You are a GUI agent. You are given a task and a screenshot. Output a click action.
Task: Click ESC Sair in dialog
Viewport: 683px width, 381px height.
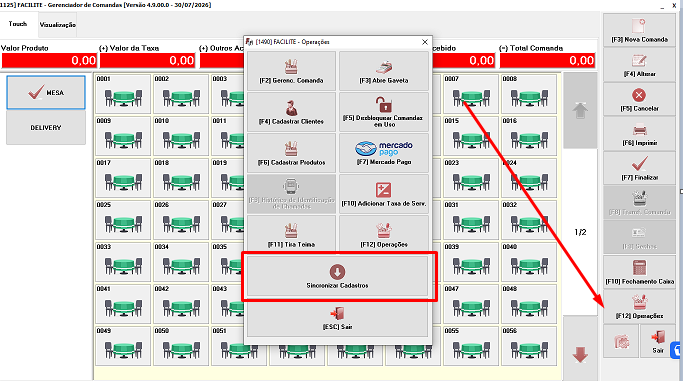click(x=337, y=319)
